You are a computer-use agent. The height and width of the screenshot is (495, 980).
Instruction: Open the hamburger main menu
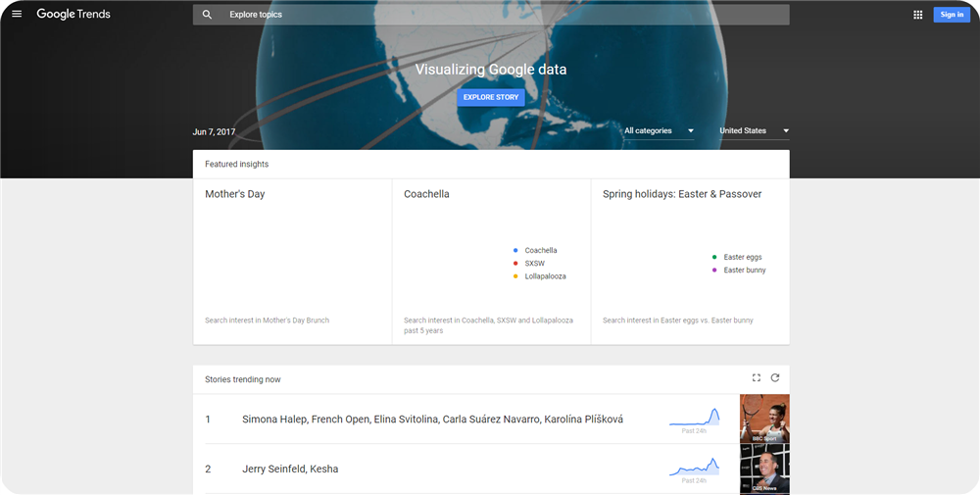[x=17, y=14]
